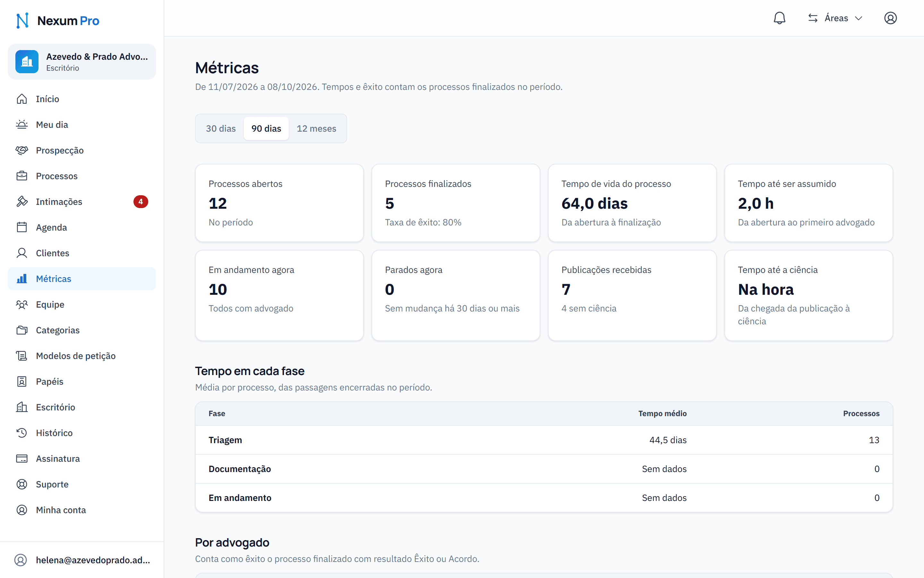Select the 90 dias period tab
Viewport: 924px width, 578px height.
coord(266,128)
